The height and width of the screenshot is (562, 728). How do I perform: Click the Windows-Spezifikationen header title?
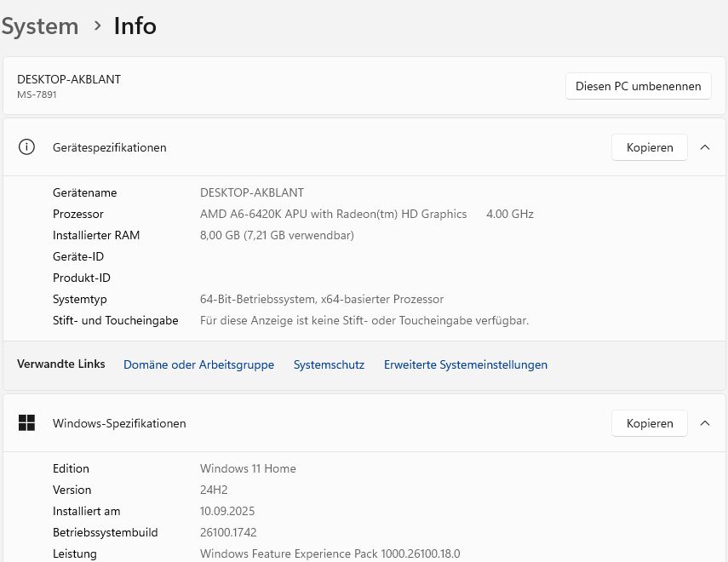pos(119,423)
